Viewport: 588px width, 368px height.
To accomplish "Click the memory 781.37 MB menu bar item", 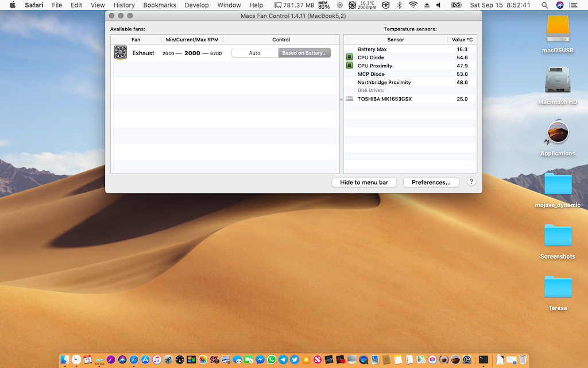I will point(295,5).
